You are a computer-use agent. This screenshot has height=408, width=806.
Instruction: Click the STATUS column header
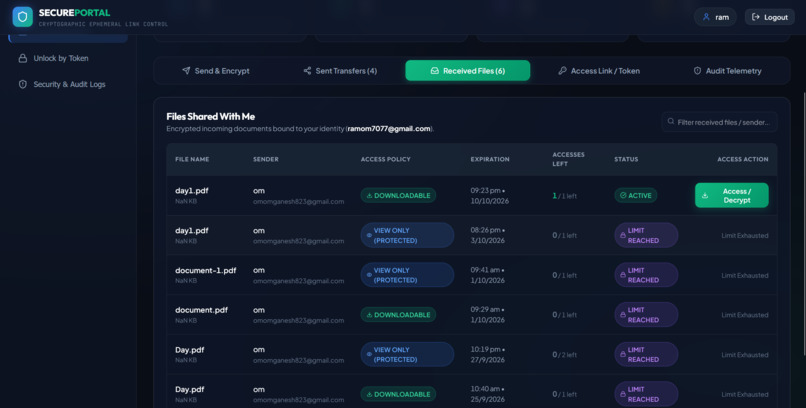click(x=626, y=159)
